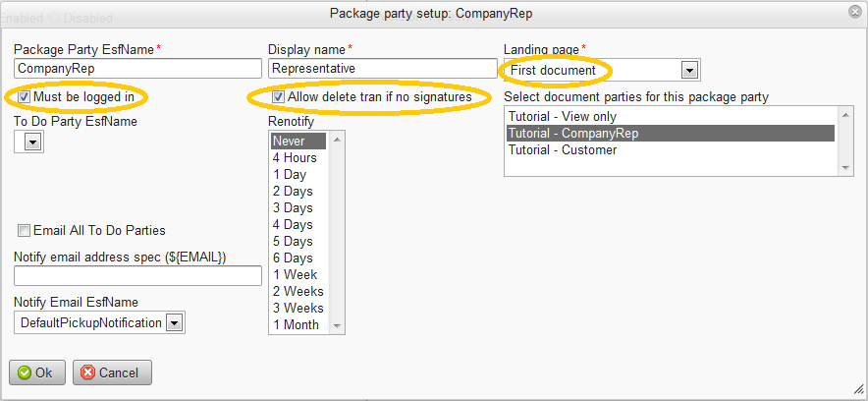This screenshot has width=868, height=401.
Task: Close the Package party setup dialog
Action: point(854,12)
